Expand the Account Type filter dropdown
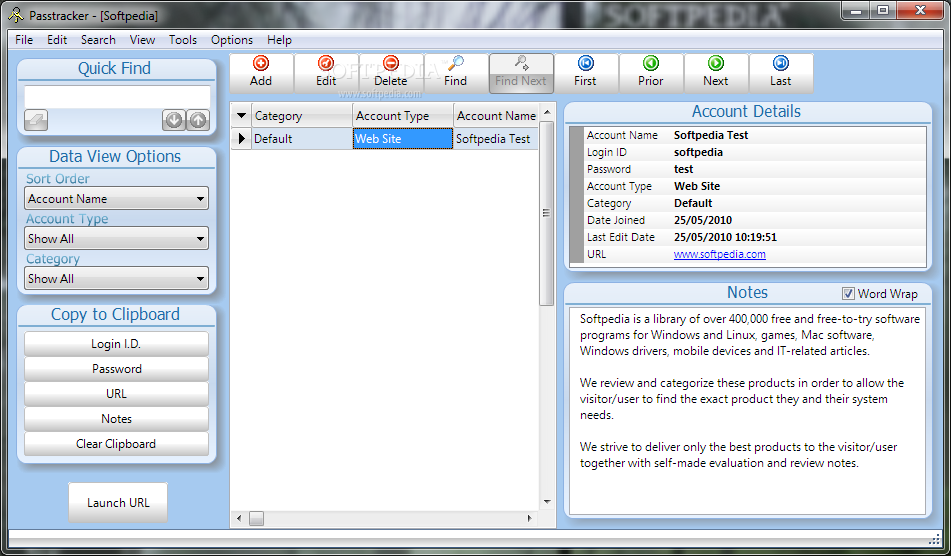Image resolution: width=951 pixels, height=556 pixels. (116, 238)
